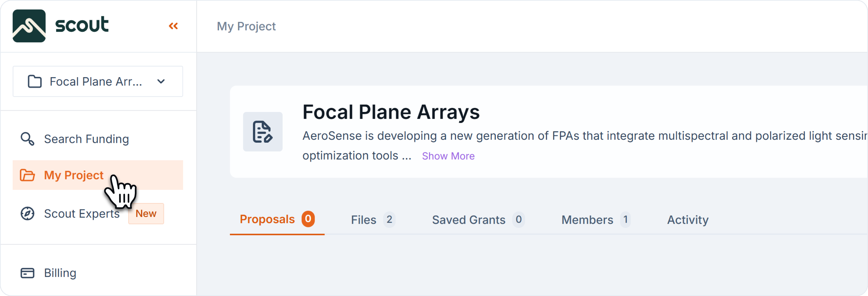This screenshot has height=296, width=868.
Task: Click the New badge beside Scout Experts
Action: pos(146,214)
